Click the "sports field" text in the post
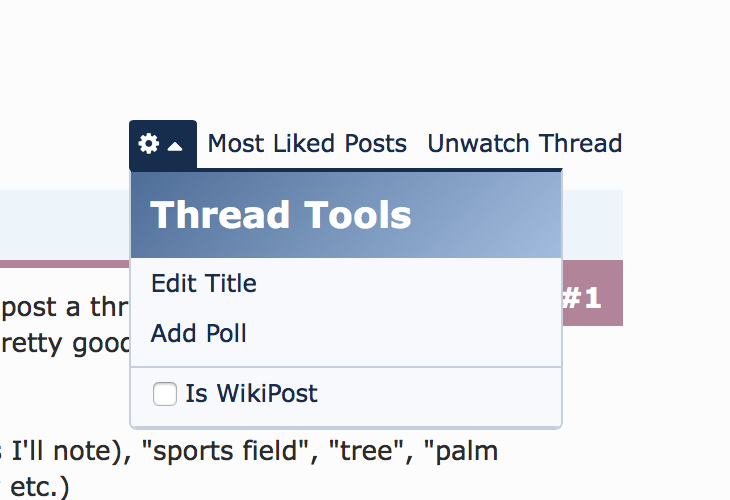Screen dimensions: 730x500 pyautogui.click(x=225, y=452)
